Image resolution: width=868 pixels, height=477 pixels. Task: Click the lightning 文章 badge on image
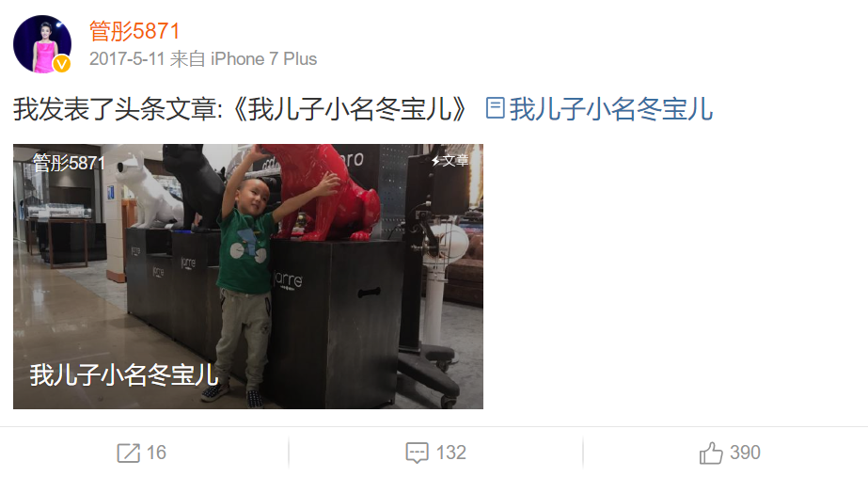[450, 161]
